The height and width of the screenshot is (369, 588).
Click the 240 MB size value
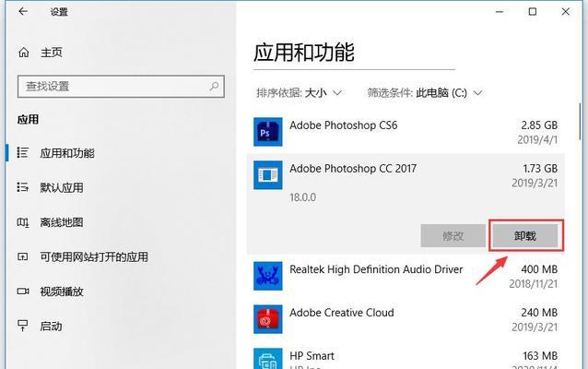point(539,313)
